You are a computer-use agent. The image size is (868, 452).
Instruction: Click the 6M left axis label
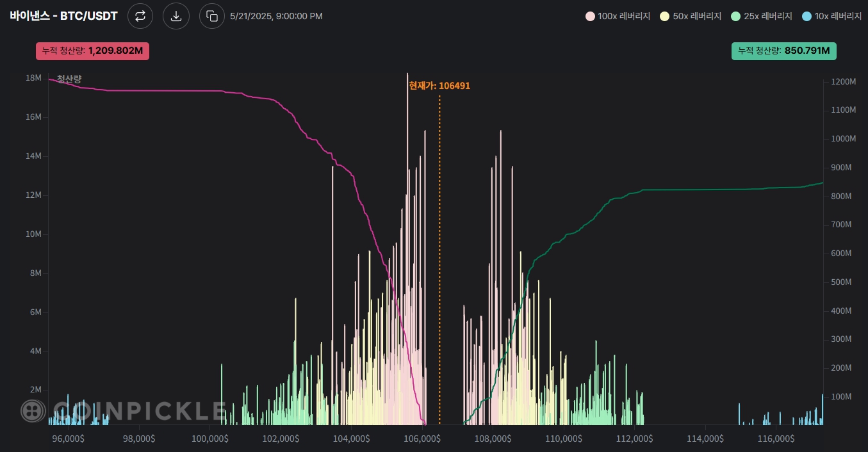(35, 312)
